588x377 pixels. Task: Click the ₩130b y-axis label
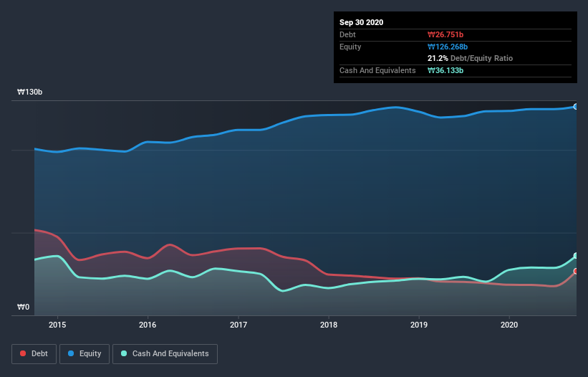click(x=29, y=92)
